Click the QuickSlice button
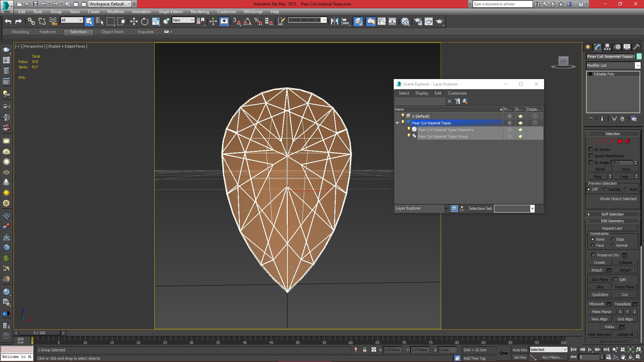 pos(600,295)
